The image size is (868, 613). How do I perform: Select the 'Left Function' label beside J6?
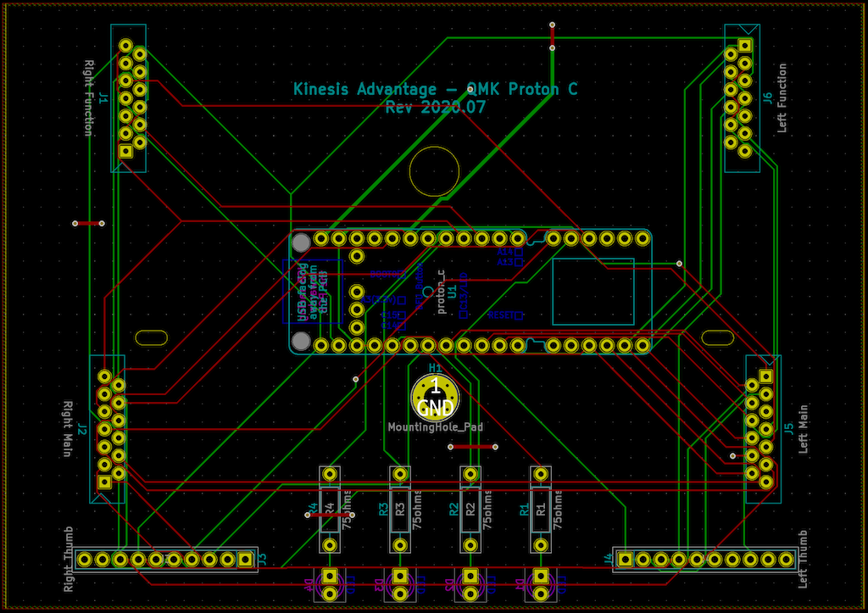pos(782,98)
